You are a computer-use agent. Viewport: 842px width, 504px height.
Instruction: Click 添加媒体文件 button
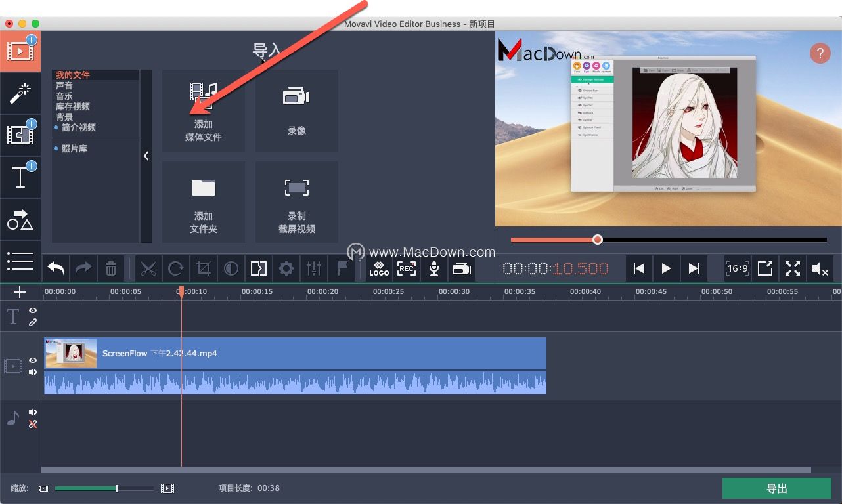pos(204,111)
